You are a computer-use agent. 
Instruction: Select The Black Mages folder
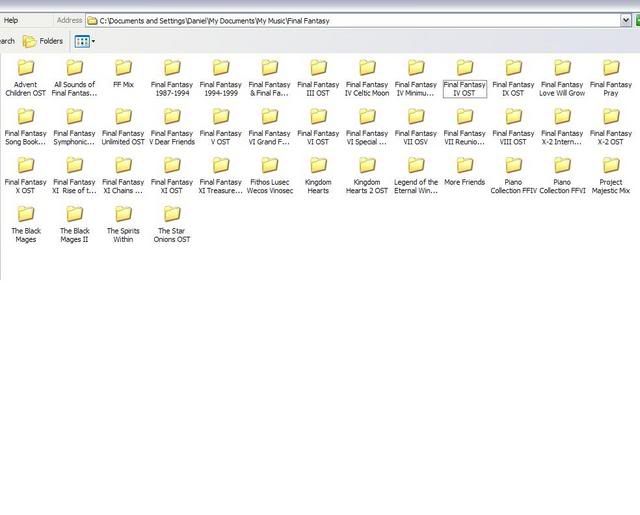[x=25, y=224]
